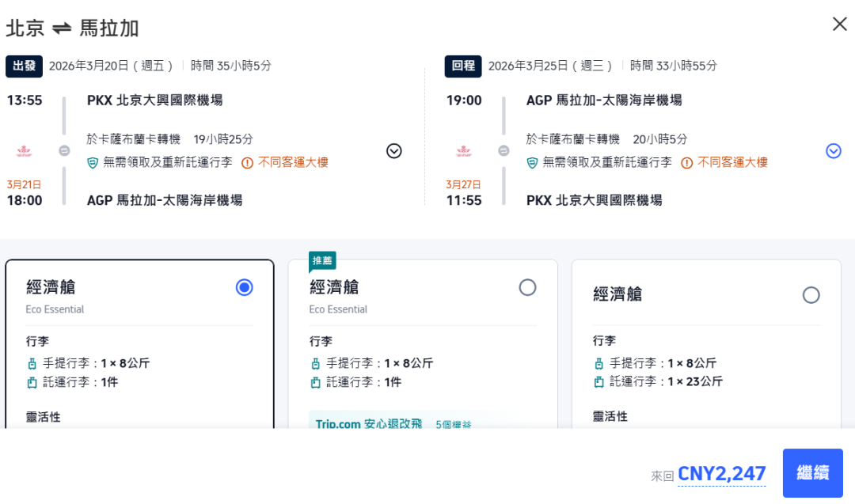Open the CNY2,247 price breakdown link
The height and width of the screenshot is (504, 855).
pyautogui.click(x=721, y=473)
